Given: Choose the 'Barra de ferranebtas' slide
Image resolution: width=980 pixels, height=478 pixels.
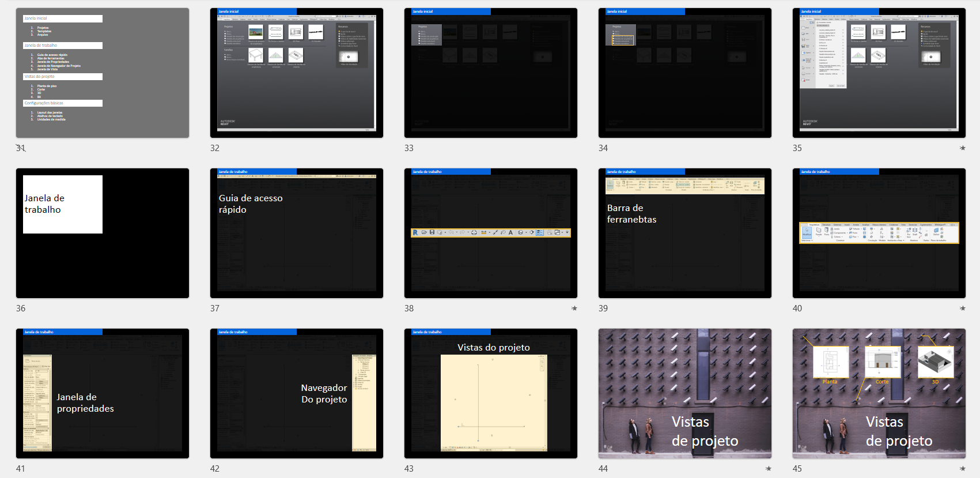Looking at the screenshot, I should click(x=685, y=233).
